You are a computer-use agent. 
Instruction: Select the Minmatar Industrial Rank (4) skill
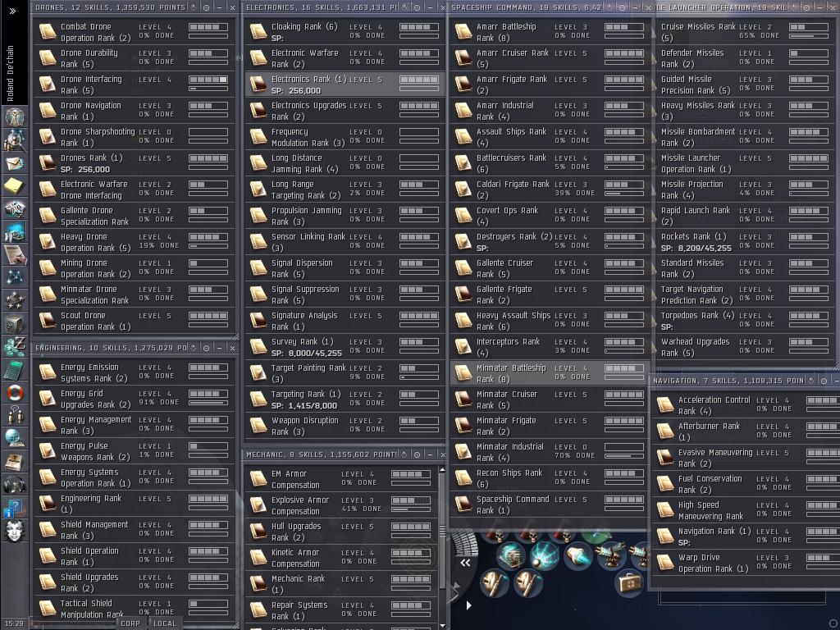(x=549, y=452)
